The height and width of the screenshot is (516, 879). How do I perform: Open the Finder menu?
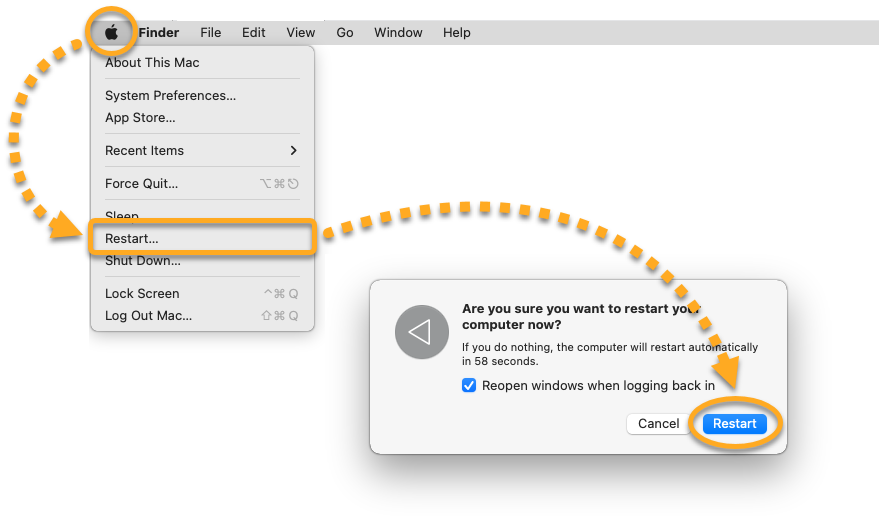click(x=158, y=33)
